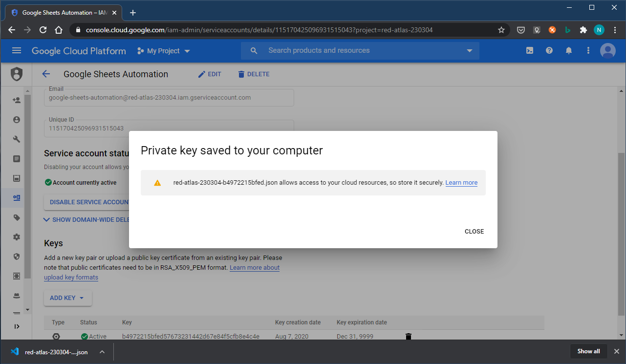Open the Chrome three-dot menu

pyautogui.click(x=615, y=30)
